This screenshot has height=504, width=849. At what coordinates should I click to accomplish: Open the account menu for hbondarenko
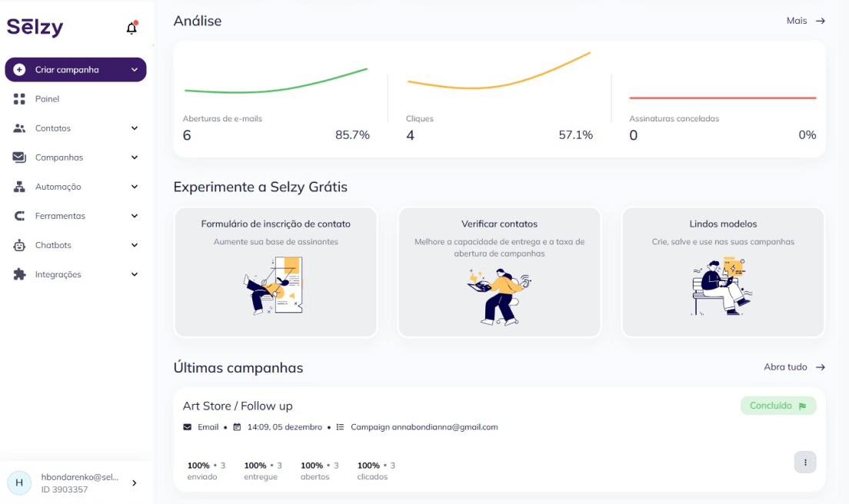76,483
